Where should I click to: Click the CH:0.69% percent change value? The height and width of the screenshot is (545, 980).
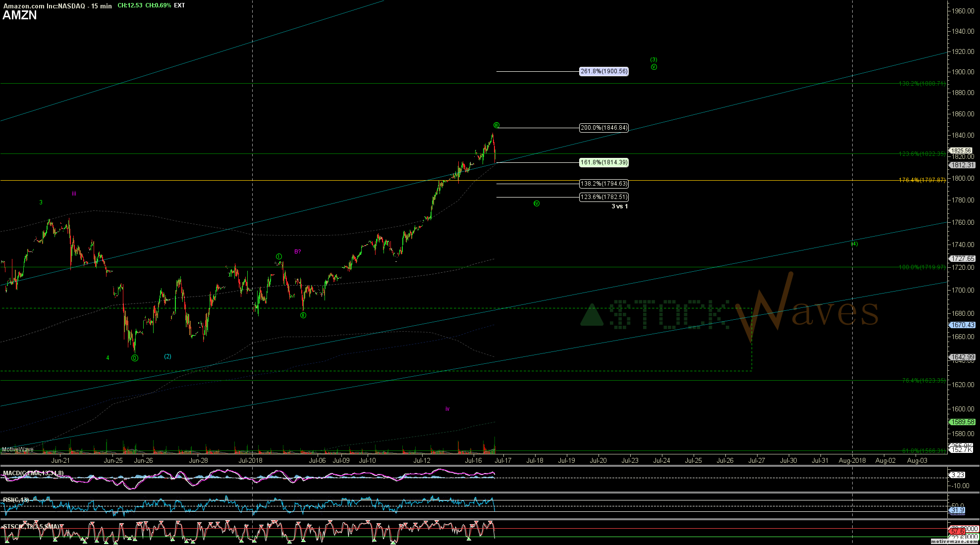pos(158,5)
